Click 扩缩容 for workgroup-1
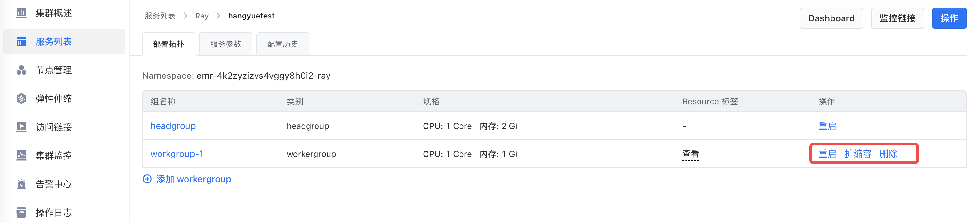Viewport: 980px width, 223px height. point(857,154)
